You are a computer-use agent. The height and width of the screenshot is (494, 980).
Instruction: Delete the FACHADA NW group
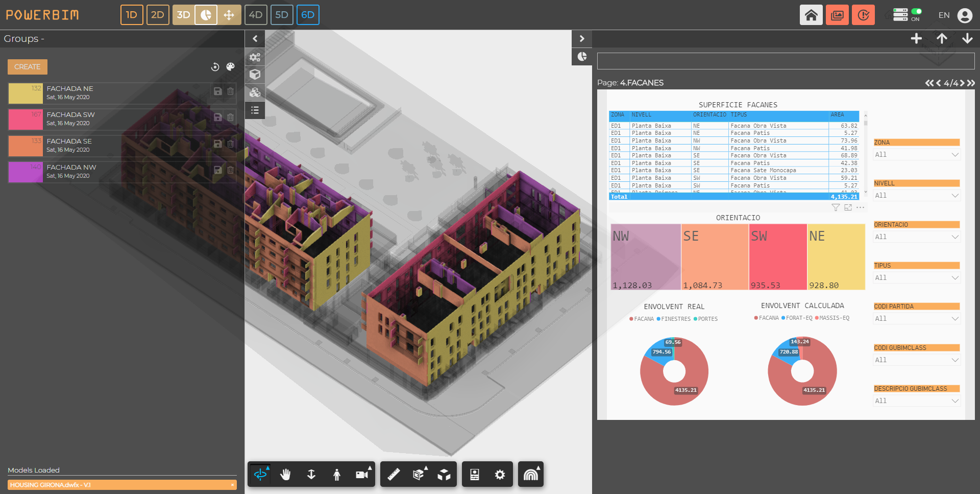pyautogui.click(x=231, y=170)
